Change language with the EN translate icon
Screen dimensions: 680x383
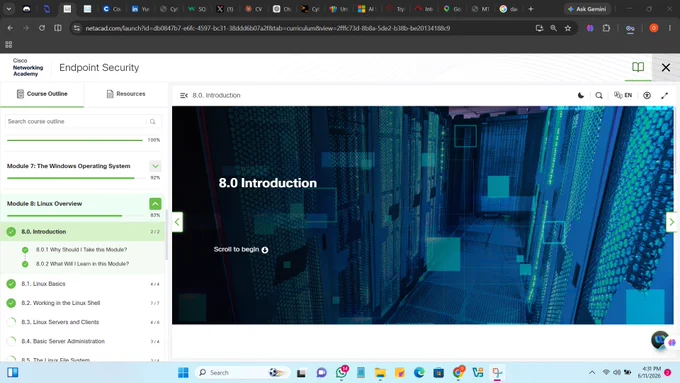point(623,95)
